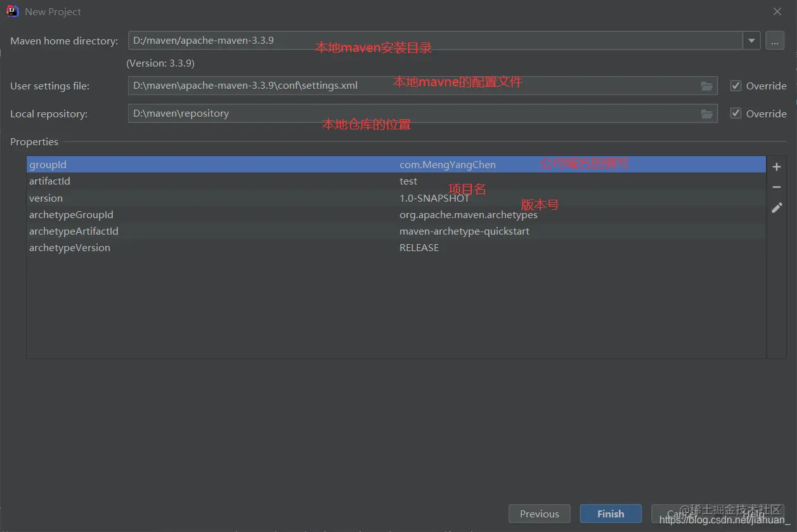Image resolution: width=797 pixels, height=532 pixels.
Task: Select the archetypeVersion property row
Action: point(396,247)
